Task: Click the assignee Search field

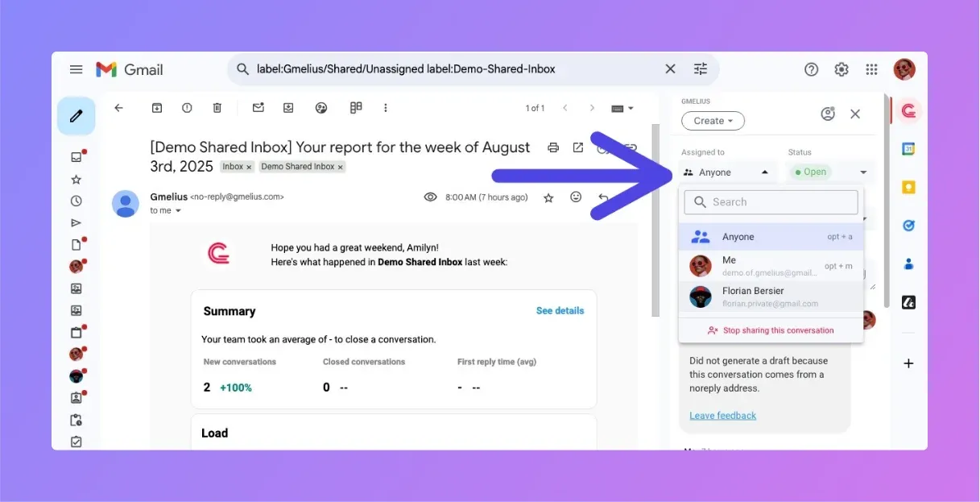Action: [x=771, y=202]
